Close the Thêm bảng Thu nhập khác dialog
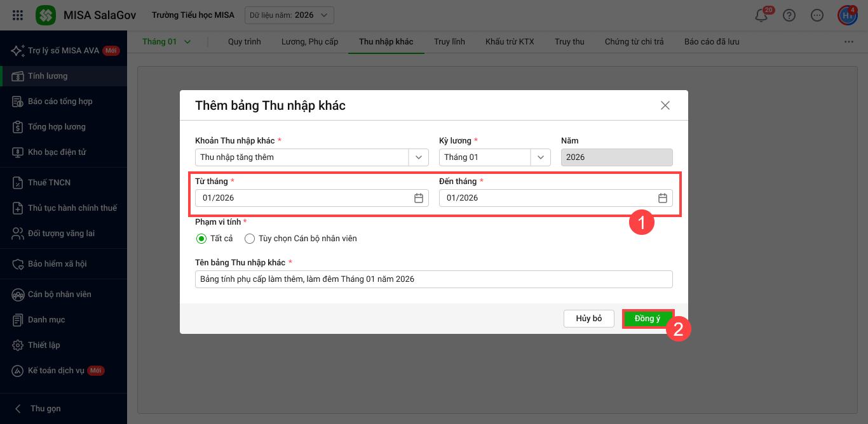The image size is (868, 424). [x=665, y=105]
